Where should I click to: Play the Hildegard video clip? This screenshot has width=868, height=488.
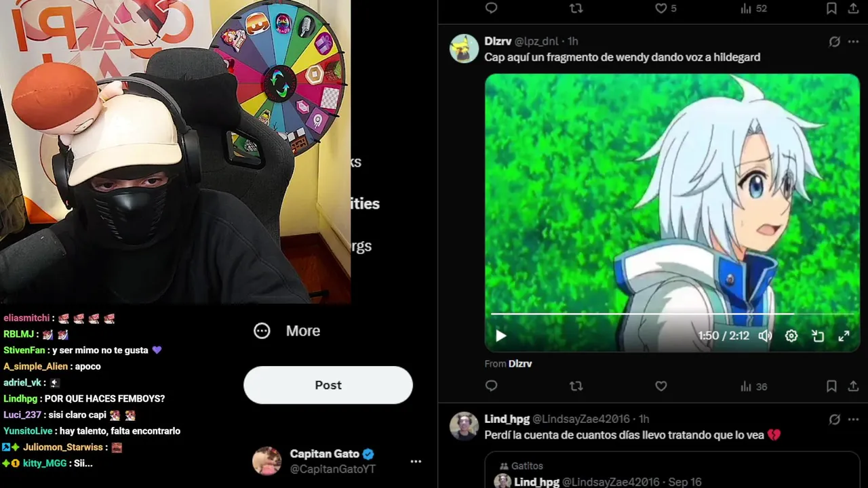click(x=501, y=335)
